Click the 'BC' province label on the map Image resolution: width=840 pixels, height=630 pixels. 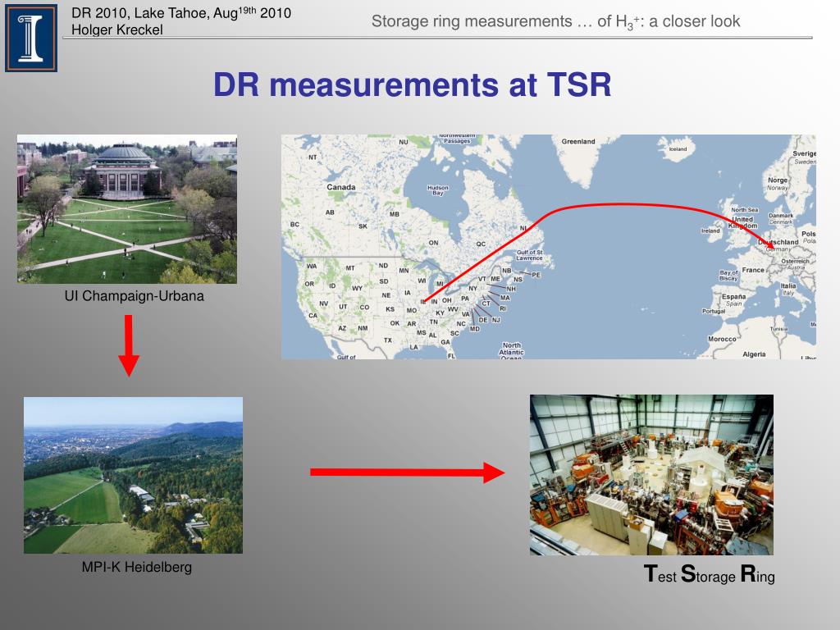[294, 224]
